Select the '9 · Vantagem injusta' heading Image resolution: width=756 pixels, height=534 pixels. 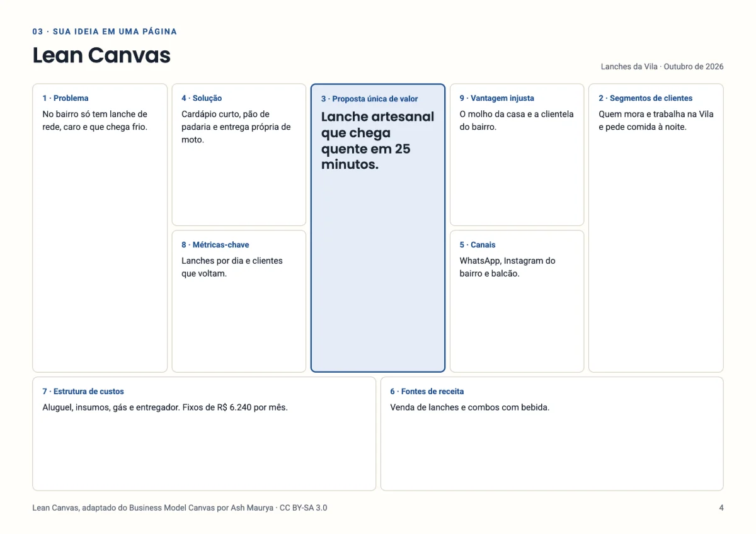496,98
